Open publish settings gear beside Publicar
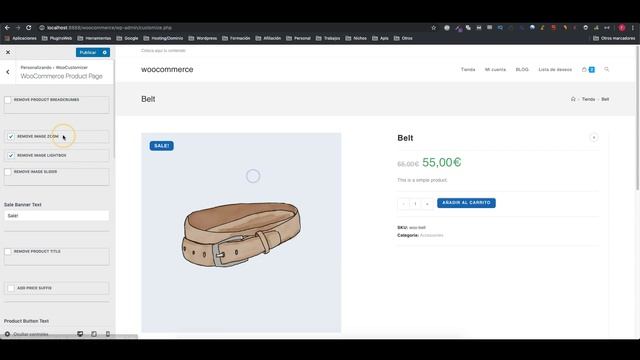This screenshot has height=360, width=640. [x=105, y=52]
